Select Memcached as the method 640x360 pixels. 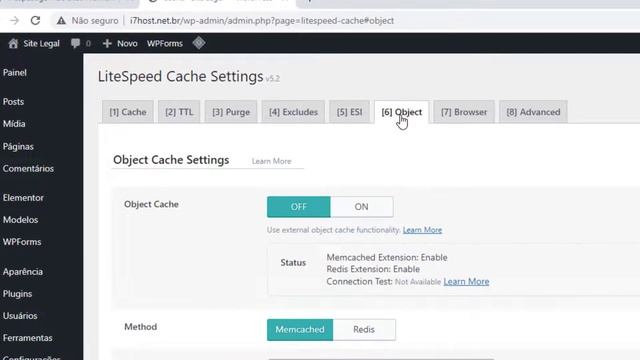pyautogui.click(x=300, y=329)
